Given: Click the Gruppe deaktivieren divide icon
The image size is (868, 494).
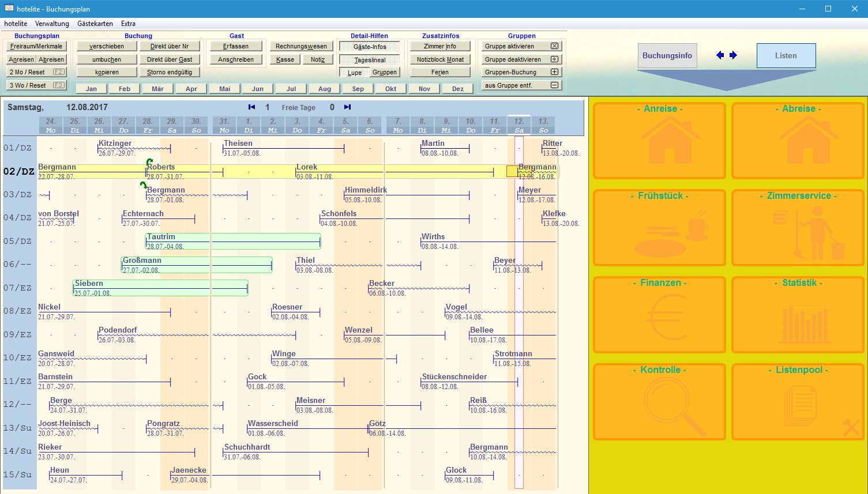Looking at the screenshot, I should coord(554,59).
